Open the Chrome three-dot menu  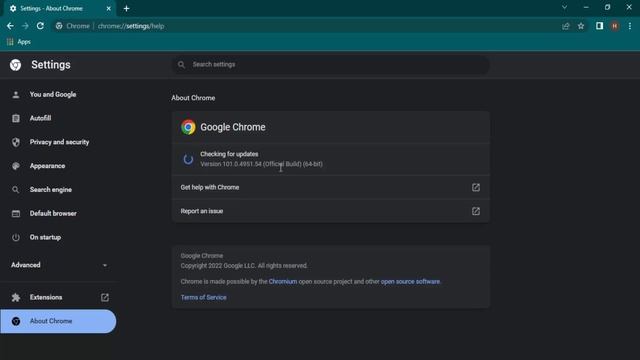click(x=630, y=26)
